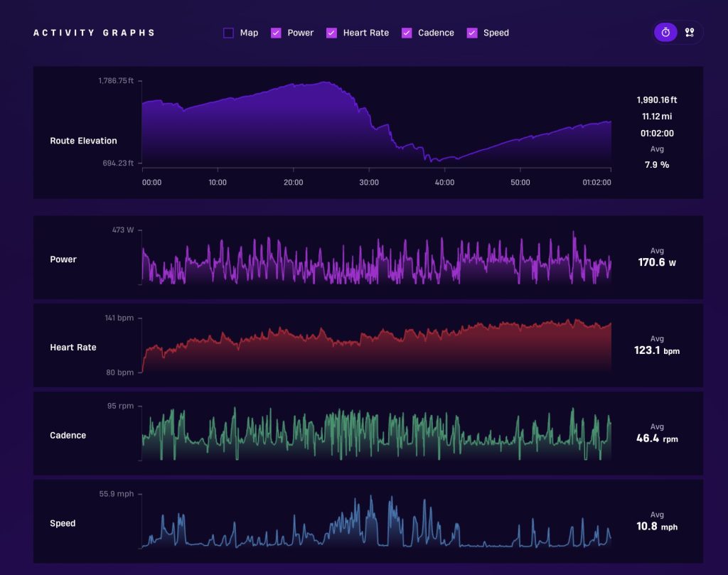Disable the Heart Rate graph checkbox
Image resolution: width=728 pixels, height=575 pixels.
click(331, 33)
